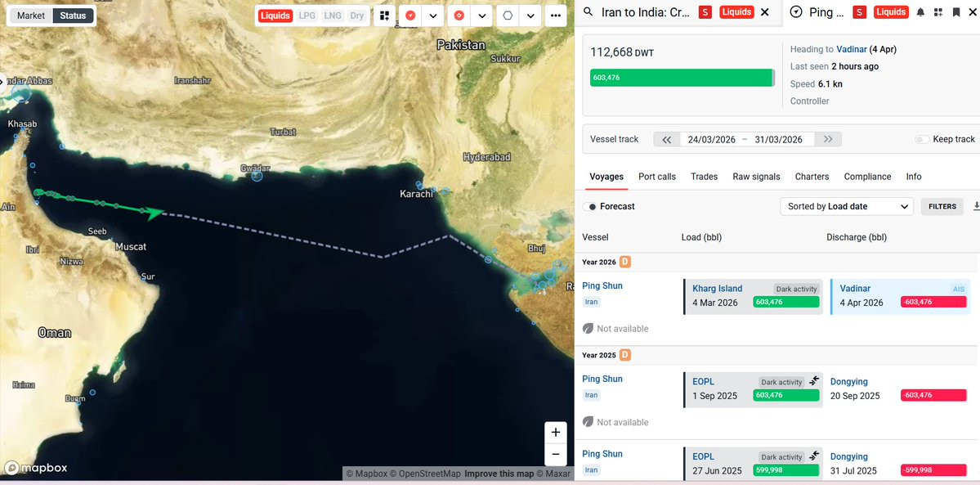Click the green 599,998 load bar
Screen dimensions: 980x485
[785, 470]
